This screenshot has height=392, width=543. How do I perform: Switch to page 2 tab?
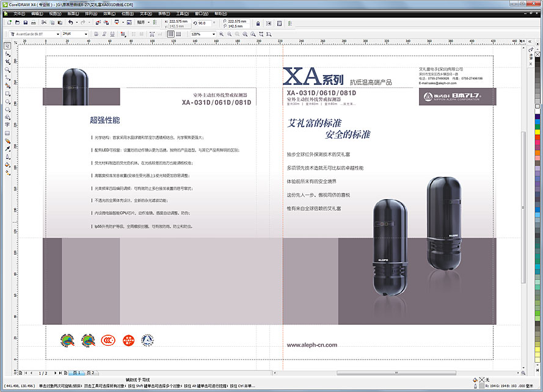[90, 373]
